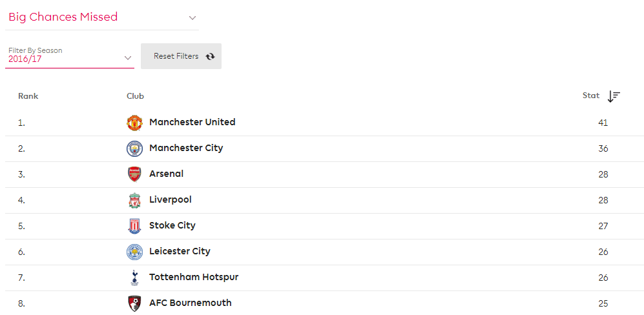
Task: Click the Manchester United club crest
Action: pos(134,123)
